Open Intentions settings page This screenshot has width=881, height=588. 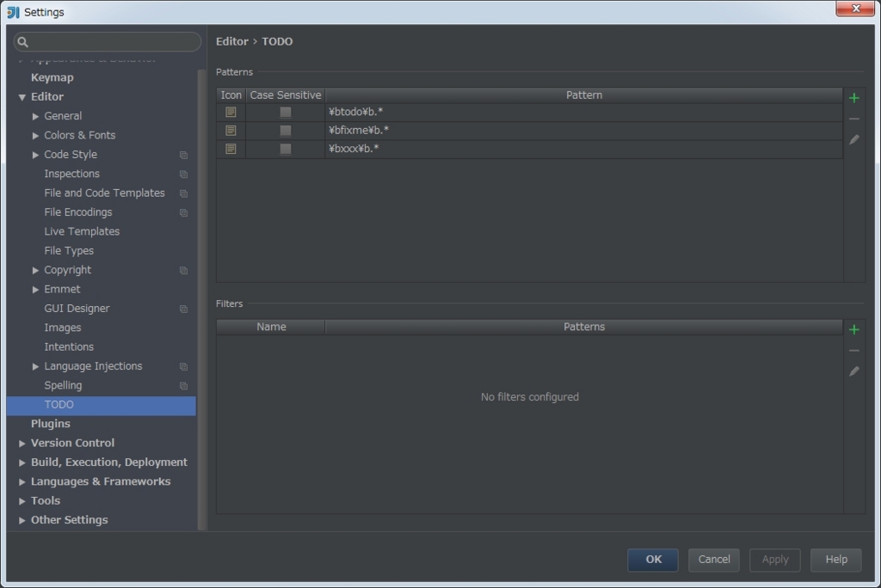coord(69,346)
